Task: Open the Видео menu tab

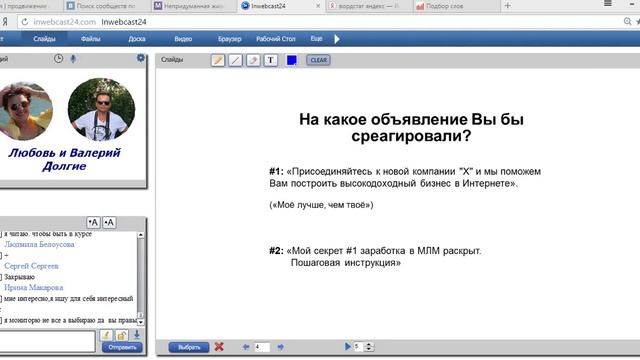Action: click(x=183, y=39)
